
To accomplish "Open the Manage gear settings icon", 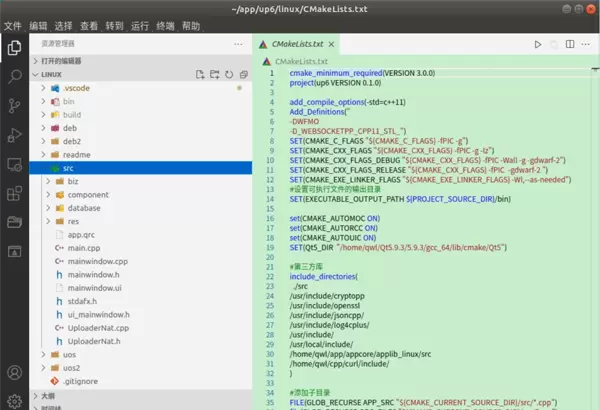I will coord(14,398).
